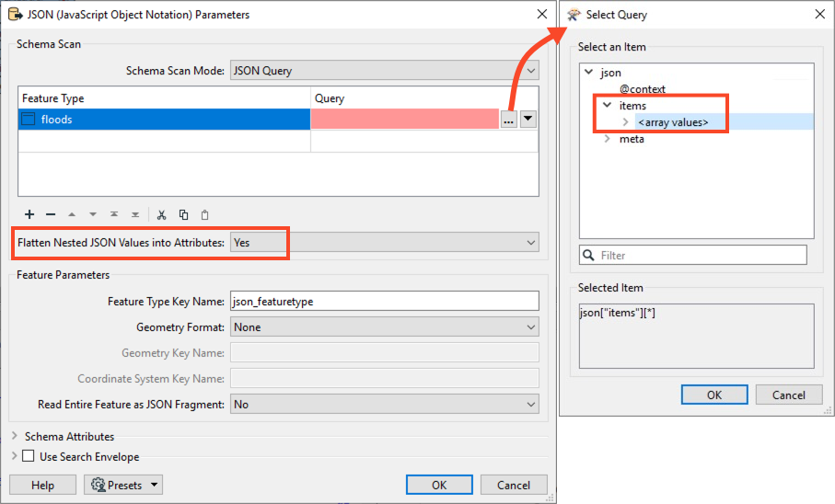
Task: Expand the Use Search Envelope section
Action: click(15, 456)
